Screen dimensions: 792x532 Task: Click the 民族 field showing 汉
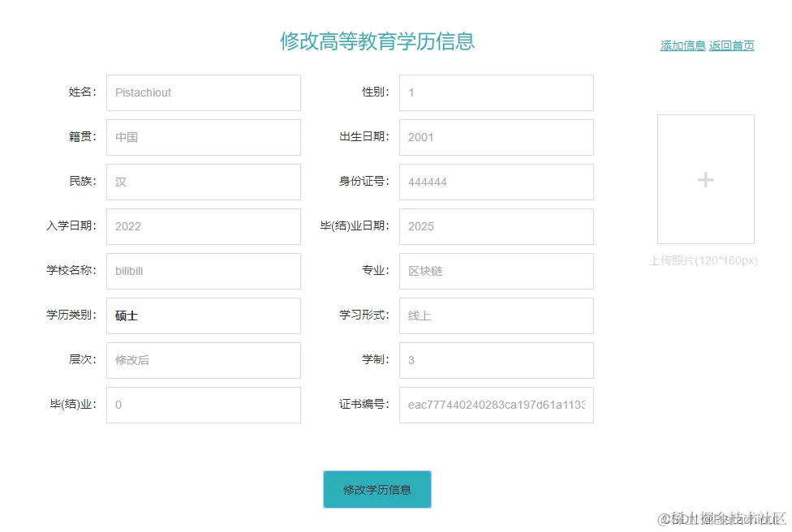(203, 182)
